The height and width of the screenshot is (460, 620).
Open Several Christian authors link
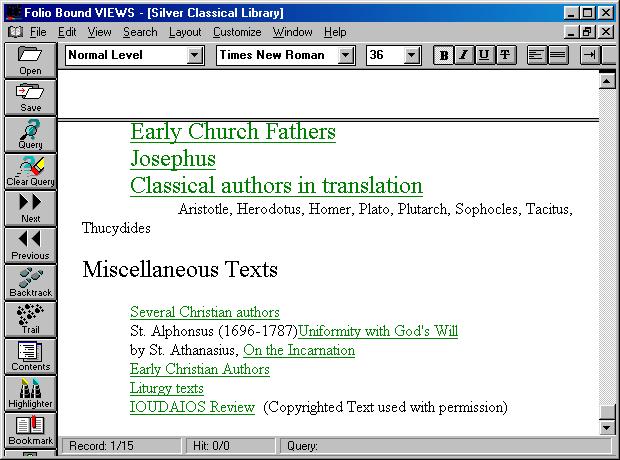point(205,312)
